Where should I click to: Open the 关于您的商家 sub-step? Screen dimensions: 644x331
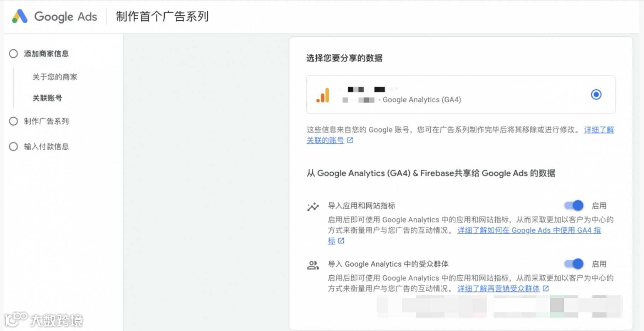click(x=55, y=77)
